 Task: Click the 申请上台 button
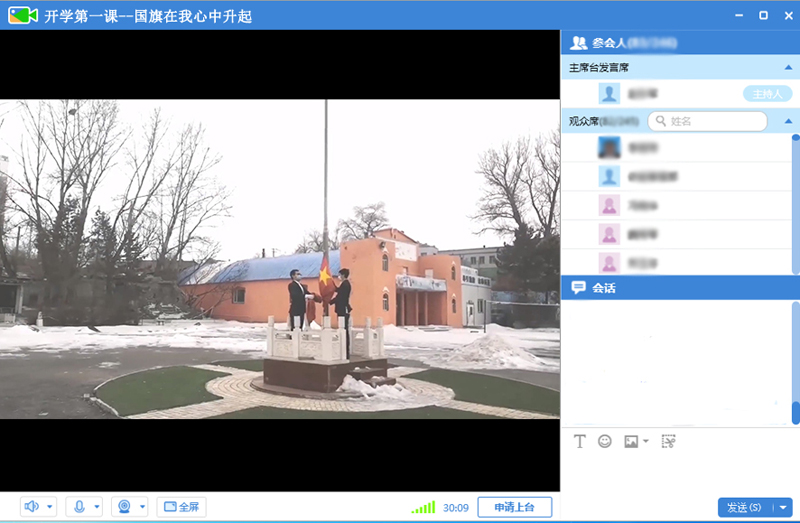pyautogui.click(x=514, y=507)
